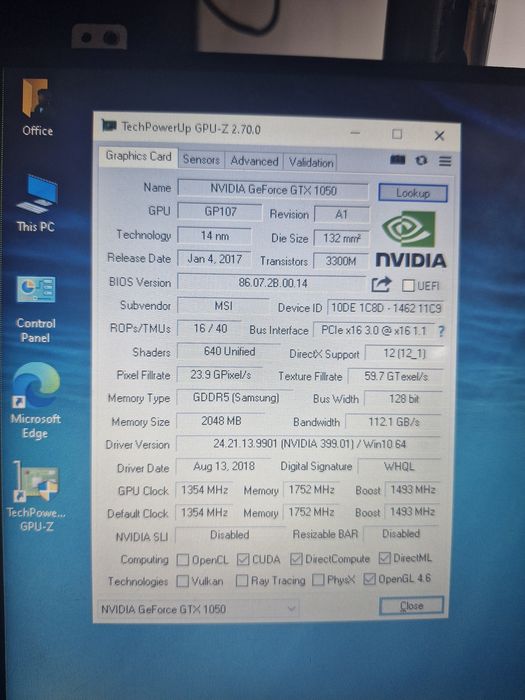The height and width of the screenshot is (700, 525).
Task: Click the Revision value A1
Action: (x=342, y=214)
